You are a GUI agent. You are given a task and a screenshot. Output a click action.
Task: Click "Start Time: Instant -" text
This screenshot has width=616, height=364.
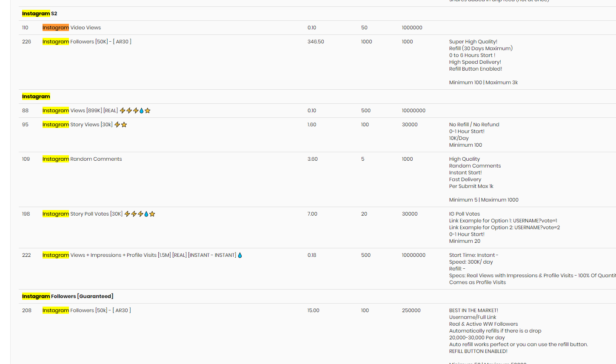(473, 255)
